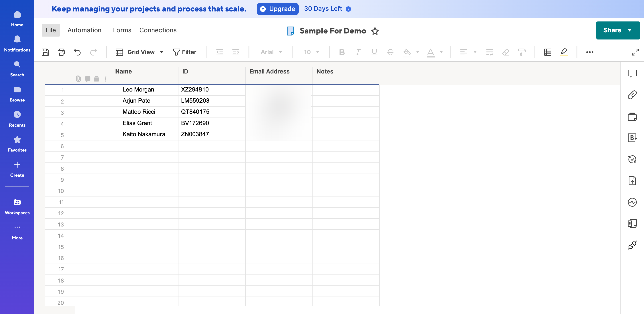Screen dimensions: 644x314
Task: Click the indent icon
Action: pyautogui.click(x=236, y=52)
